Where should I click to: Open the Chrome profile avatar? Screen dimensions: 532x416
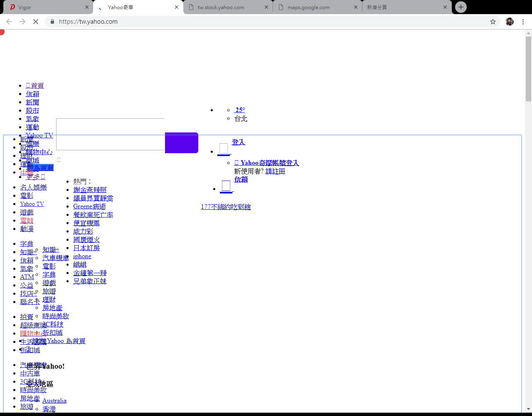point(510,22)
